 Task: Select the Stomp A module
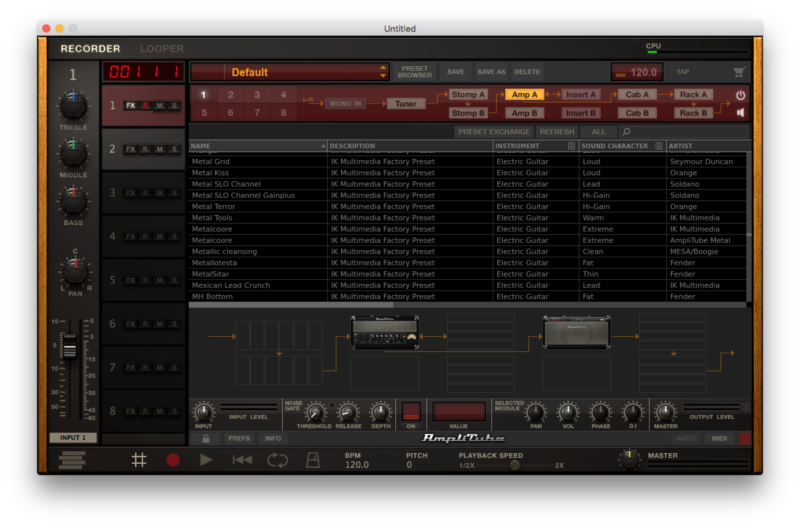pos(468,94)
